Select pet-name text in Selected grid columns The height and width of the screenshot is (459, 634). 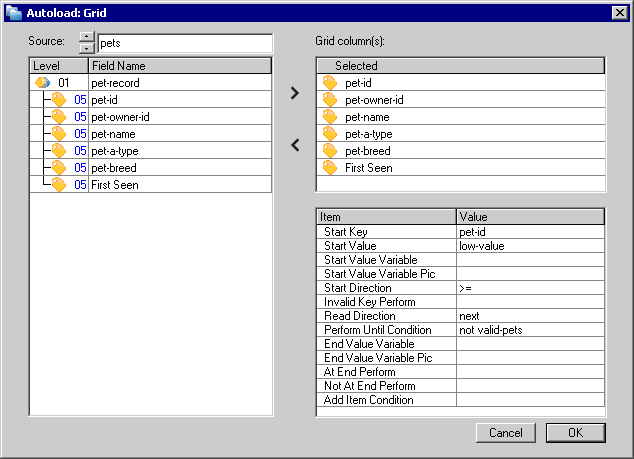point(367,117)
